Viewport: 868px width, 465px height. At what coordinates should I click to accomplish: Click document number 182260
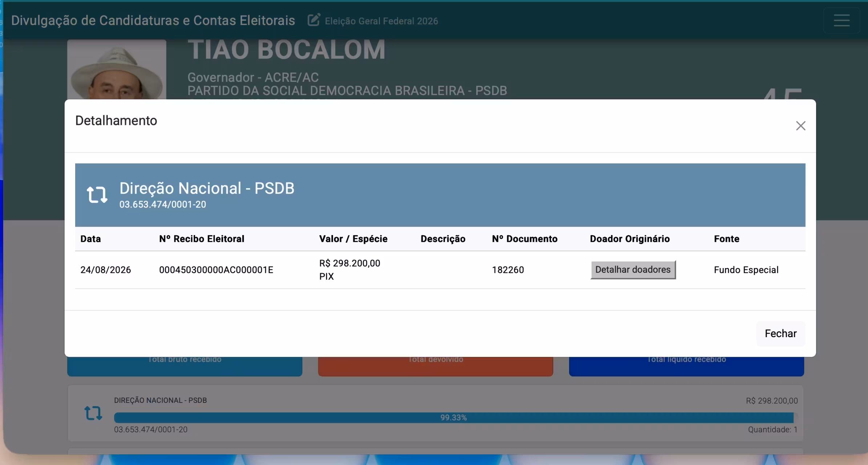[508, 270]
